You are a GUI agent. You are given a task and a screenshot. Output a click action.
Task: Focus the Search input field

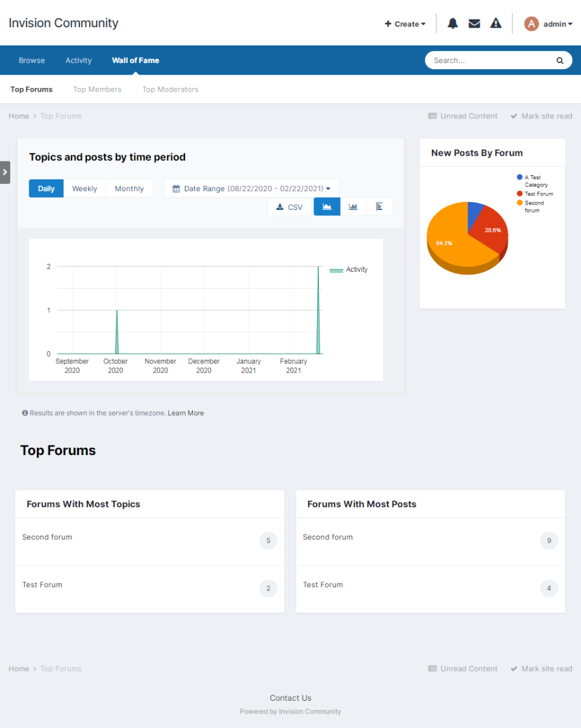tap(490, 61)
